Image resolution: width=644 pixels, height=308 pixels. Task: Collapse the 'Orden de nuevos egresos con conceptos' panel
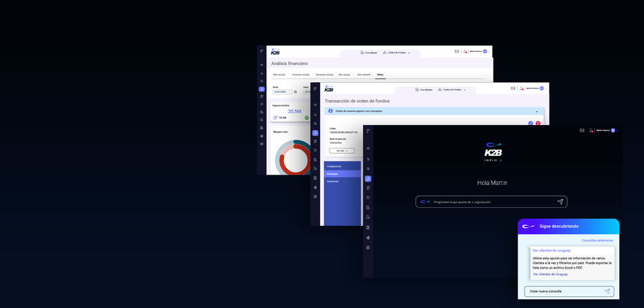(x=537, y=110)
